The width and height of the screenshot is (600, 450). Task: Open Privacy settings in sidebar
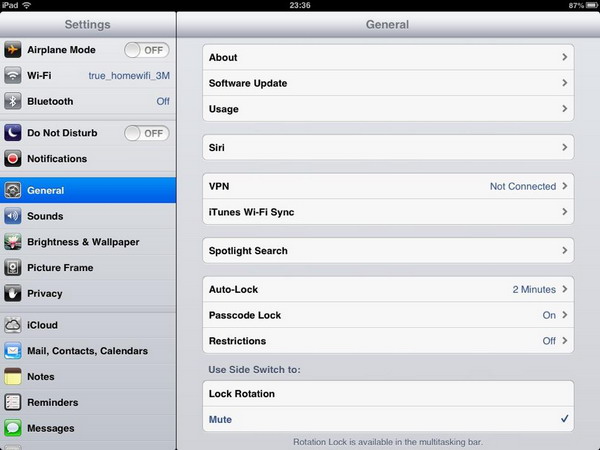88,293
